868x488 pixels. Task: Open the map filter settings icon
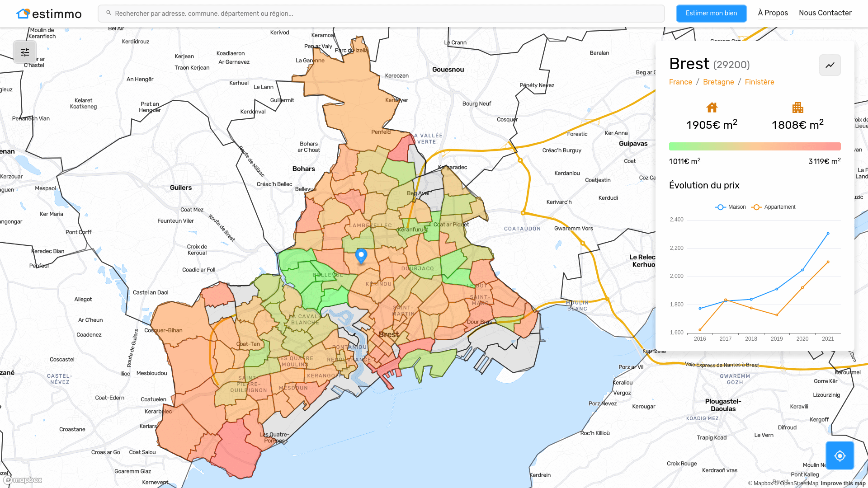tap(25, 52)
